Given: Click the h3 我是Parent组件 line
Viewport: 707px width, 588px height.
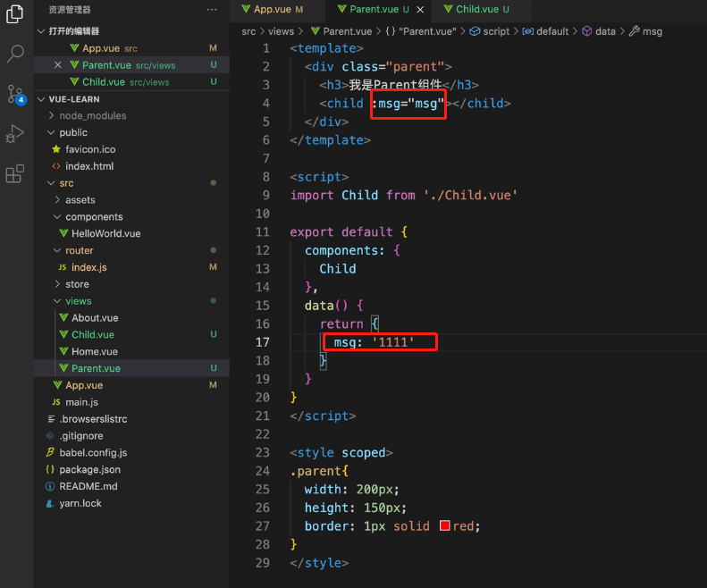Looking at the screenshot, I should [399, 85].
